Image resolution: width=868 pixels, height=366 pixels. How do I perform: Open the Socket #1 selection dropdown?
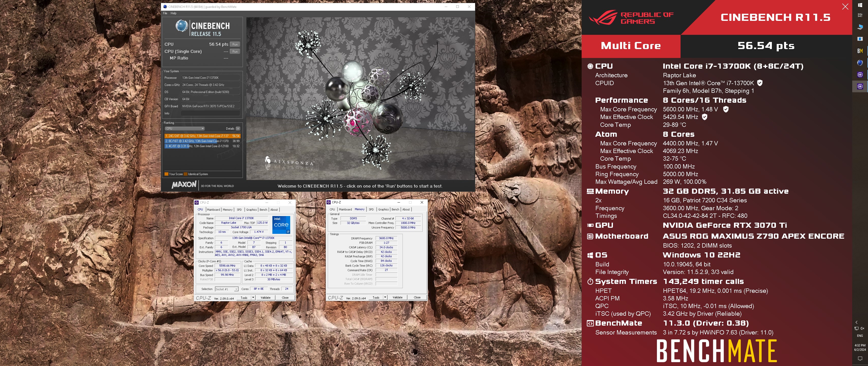coord(226,289)
